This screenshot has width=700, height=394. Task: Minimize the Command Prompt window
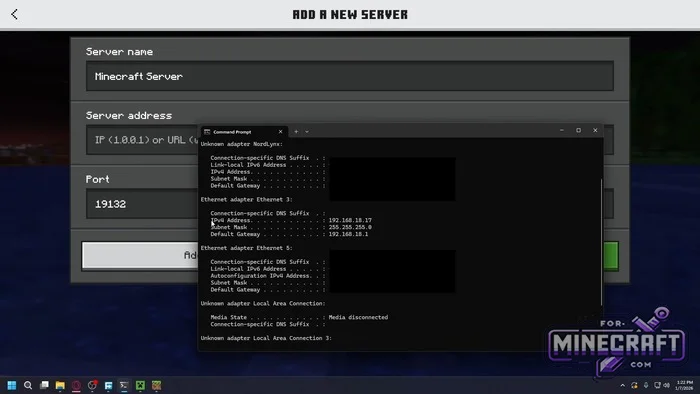[562, 130]
